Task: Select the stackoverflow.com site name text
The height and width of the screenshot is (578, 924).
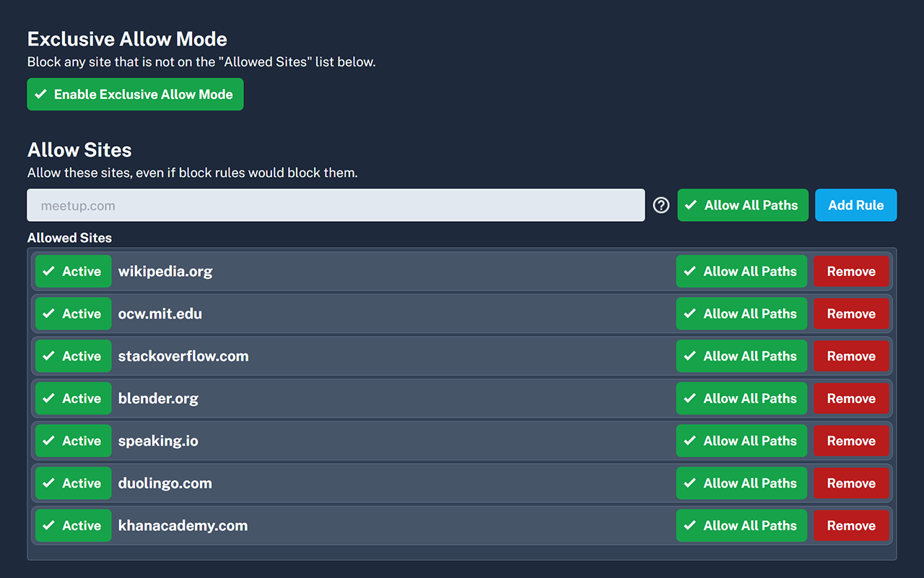Action: [183, 356]
